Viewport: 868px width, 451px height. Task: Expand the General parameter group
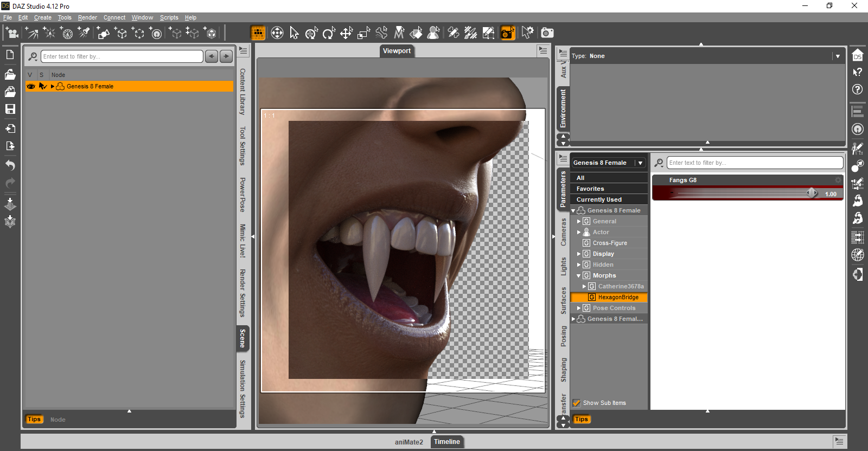(579, 221)
